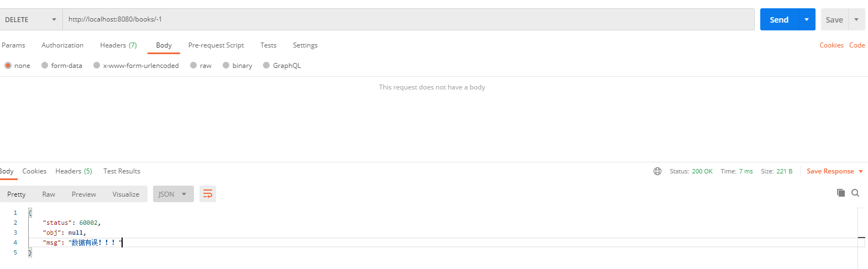Click the wrap lines icon
Image resolution: width=868 pixels, height=269 pixels.
pyautogui.click(x=208, y=194)
